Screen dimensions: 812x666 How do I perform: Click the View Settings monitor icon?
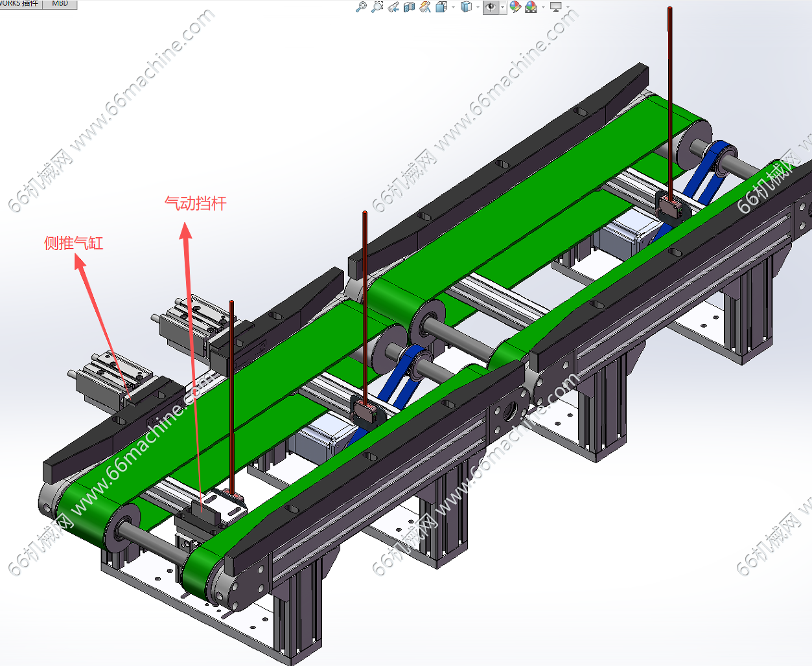(x=555, y=7)
